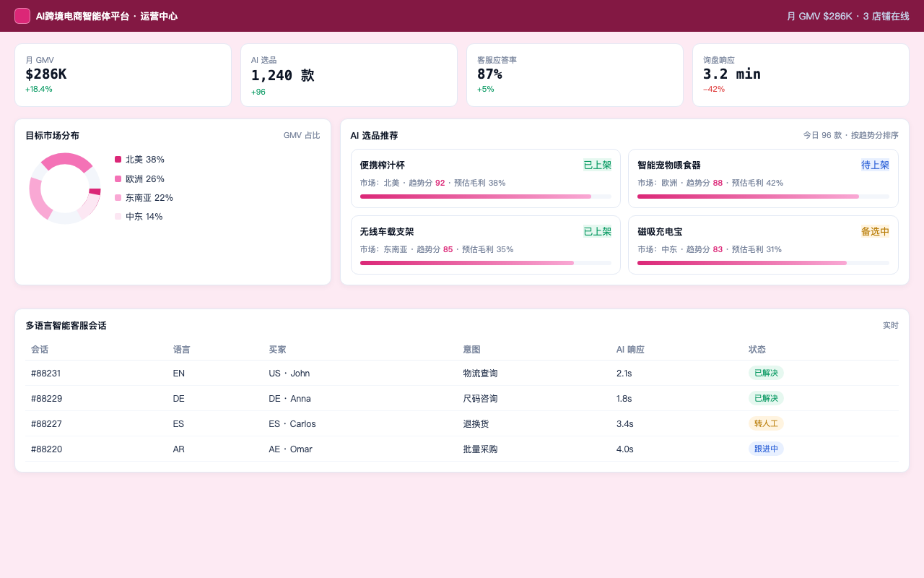Click the 已解决 status of session #88229
The width and height of the screenshot is (924, 578).
pos(766,398)
